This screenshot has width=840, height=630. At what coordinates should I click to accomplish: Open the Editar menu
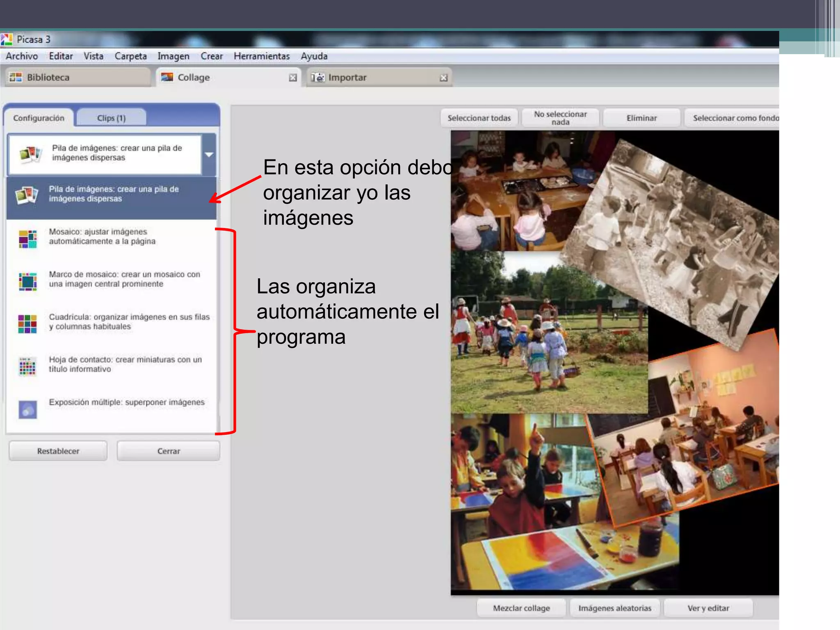(x=61, y=56)
